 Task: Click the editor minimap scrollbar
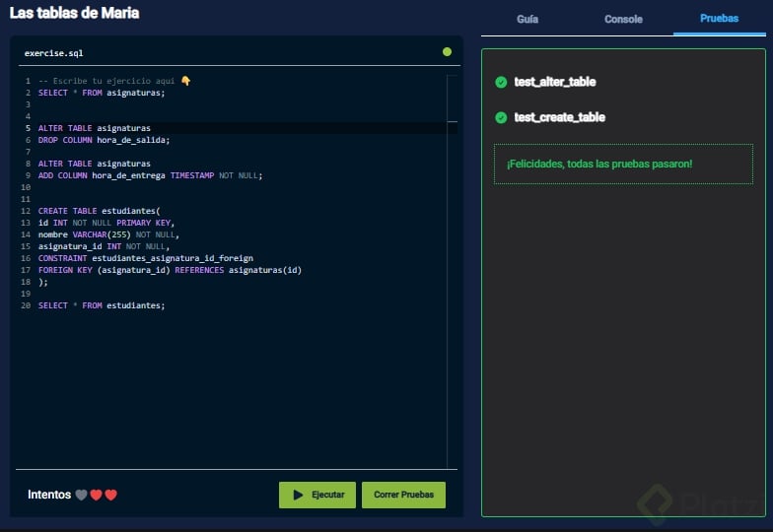click(x=452, y=270)
